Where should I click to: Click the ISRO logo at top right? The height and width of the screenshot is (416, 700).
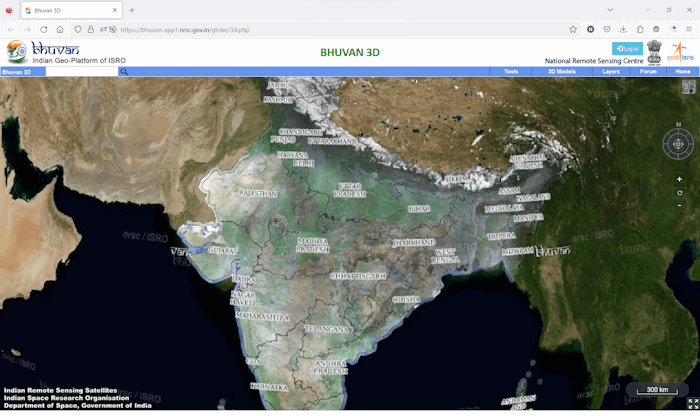(x=680, y=52)
